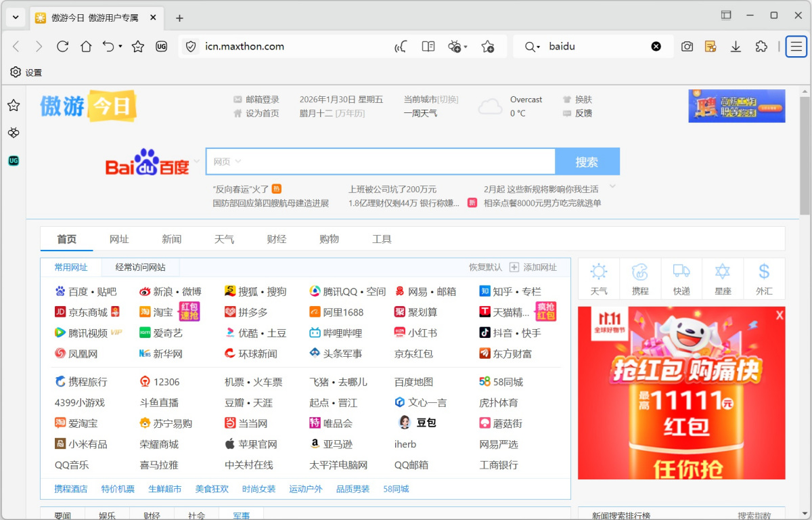Expand the news headlines chevron
The image size is (812, 520).
pos(612,186)
